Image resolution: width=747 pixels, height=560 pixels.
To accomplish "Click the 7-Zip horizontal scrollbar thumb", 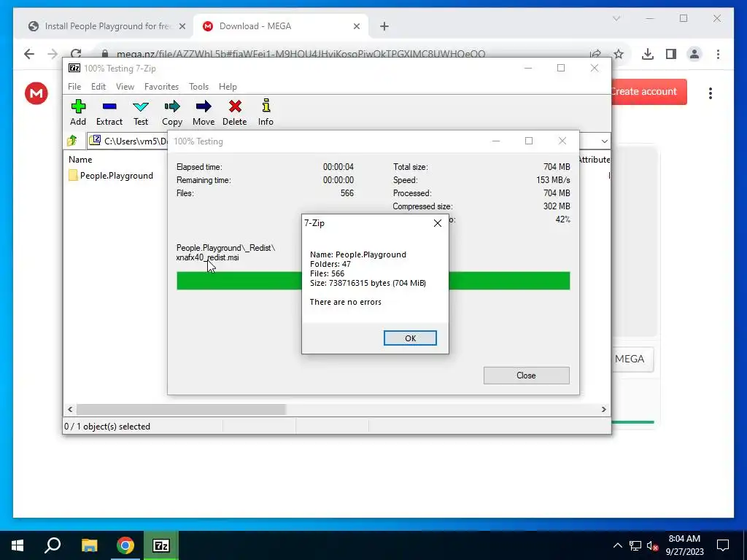I will coord(181,410).
